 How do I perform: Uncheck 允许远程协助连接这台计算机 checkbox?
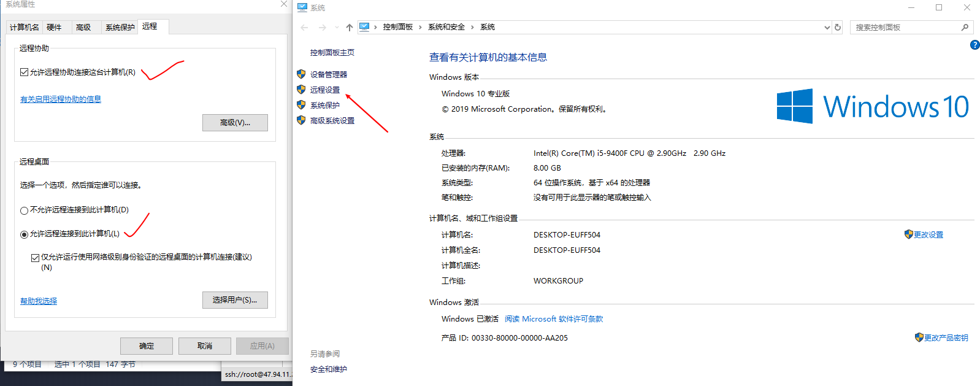(25, 72)
